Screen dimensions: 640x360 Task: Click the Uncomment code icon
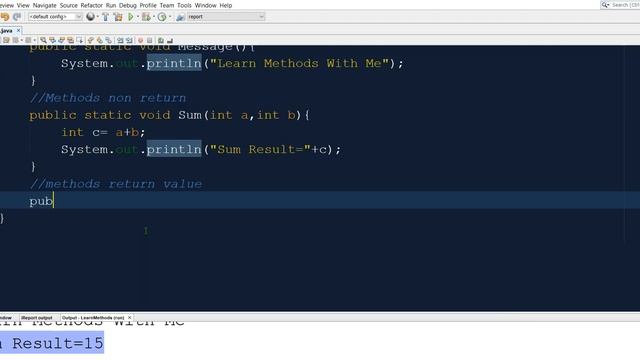[x=170, y=40]
